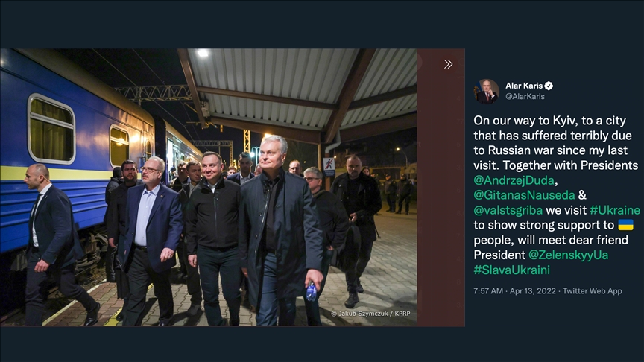This screenshot has width=644, height=362.
Task: Open the Twitter Web App source link
Action: (593, 291)
